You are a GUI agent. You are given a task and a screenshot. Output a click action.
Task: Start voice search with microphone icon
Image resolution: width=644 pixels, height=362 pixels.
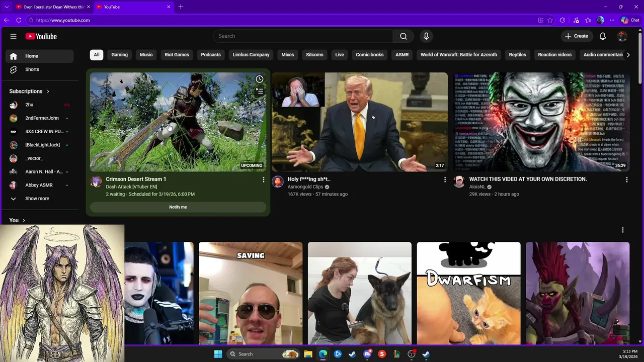tap(426, 36)
